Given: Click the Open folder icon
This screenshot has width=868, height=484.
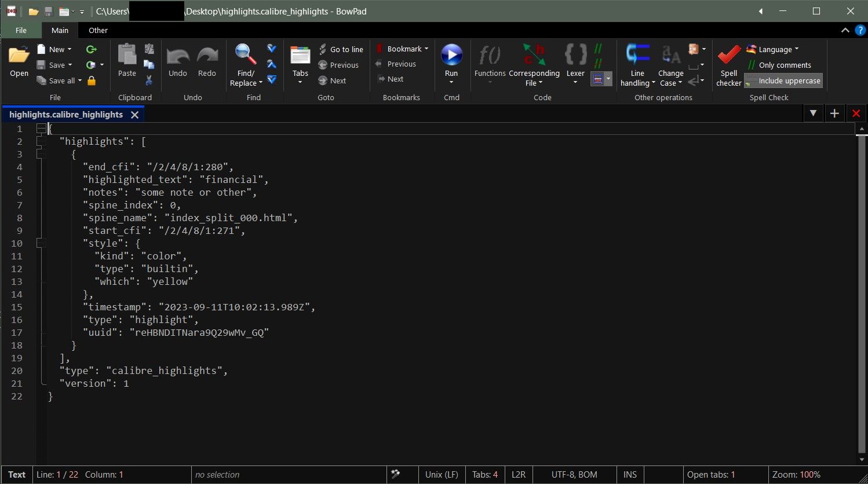Looking at the screenshot, I should pyautogui.click(x=19, y=57).
